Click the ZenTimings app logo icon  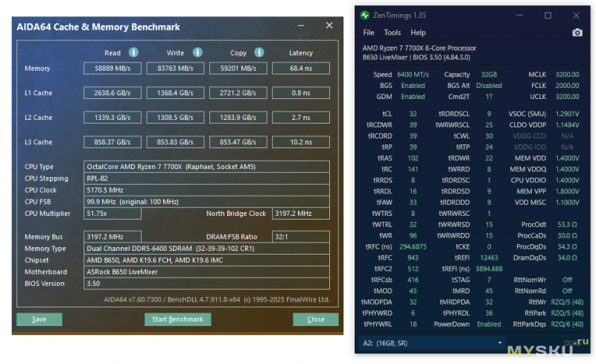pyautogui.click(x=365, y=15)
